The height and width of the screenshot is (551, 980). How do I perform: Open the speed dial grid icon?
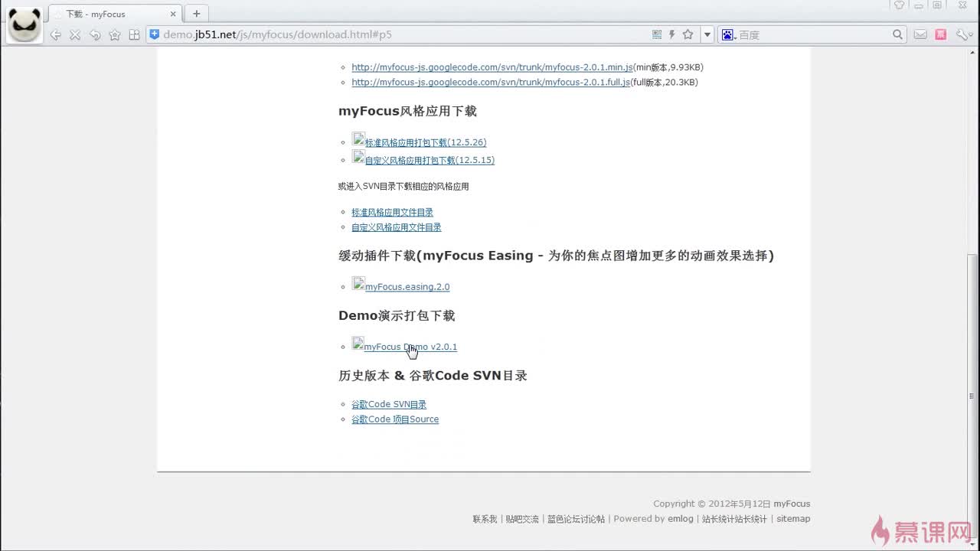point(134,34)
